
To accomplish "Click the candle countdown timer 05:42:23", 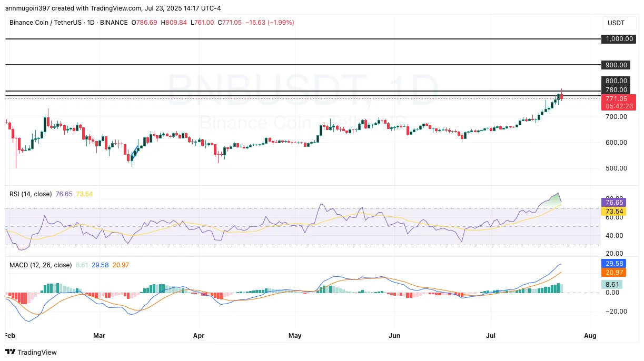I will pos(619,105).
